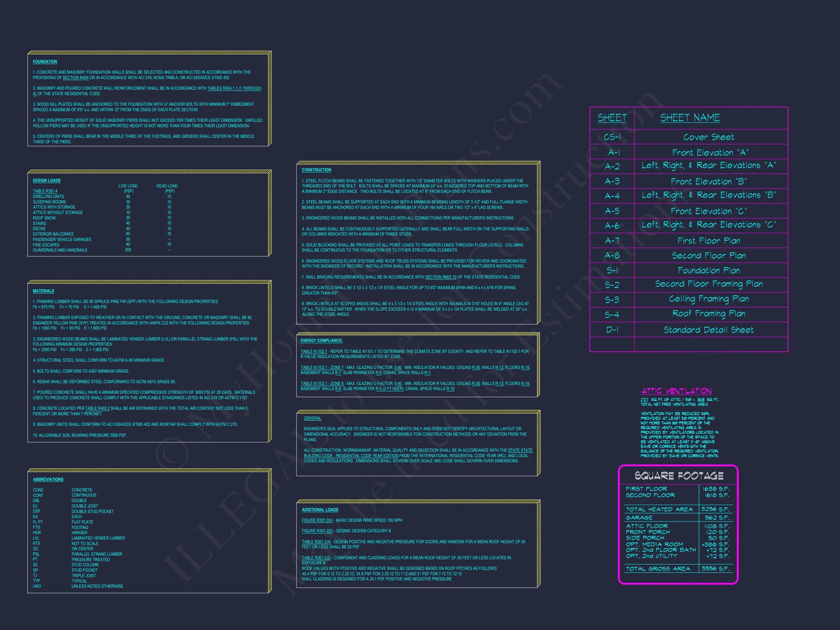
Task: Click the GENERAL notes heading
Action: [x=312, y=418]
